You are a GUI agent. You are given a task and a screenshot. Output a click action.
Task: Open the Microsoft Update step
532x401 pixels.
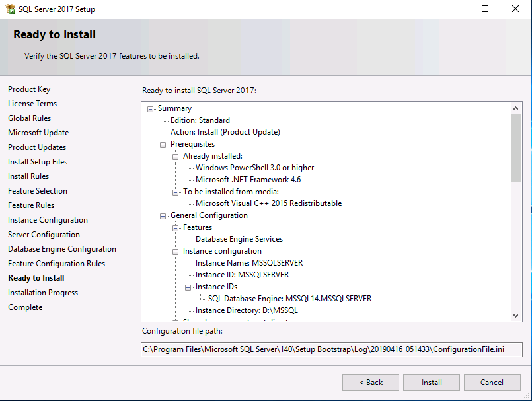(x=38, y=133)
